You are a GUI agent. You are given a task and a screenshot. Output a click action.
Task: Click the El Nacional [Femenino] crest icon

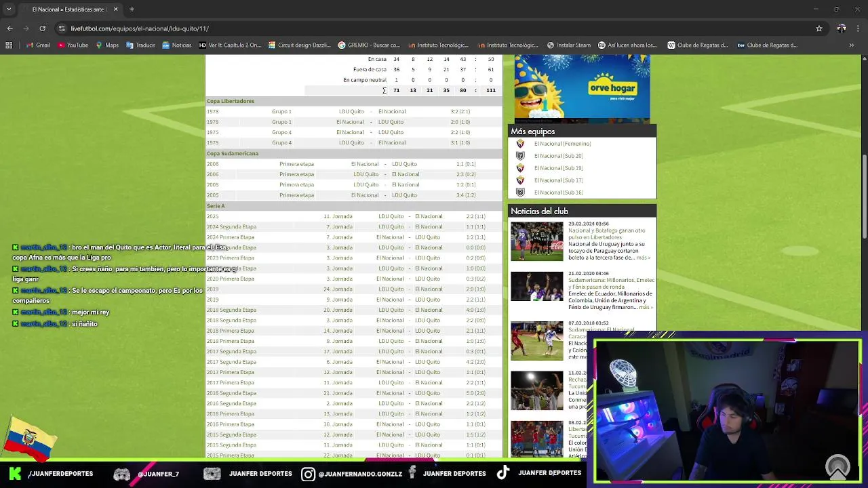(x=520, y=144)
